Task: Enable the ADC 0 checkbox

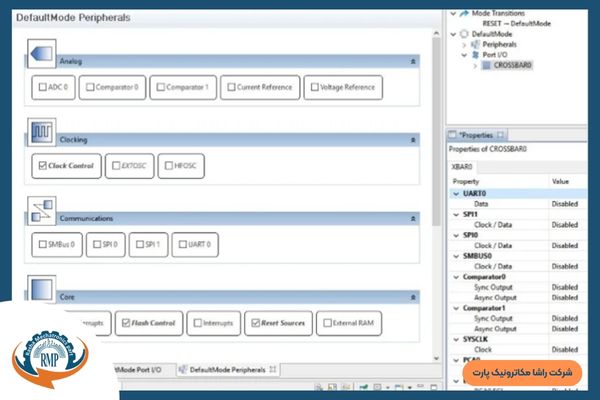Action: pyautogui.click(x=42, y=88)
